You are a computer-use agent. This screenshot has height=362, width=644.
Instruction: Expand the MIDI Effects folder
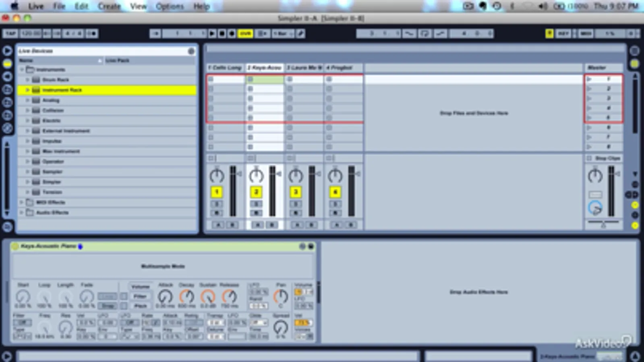click(x=22, y=202)
